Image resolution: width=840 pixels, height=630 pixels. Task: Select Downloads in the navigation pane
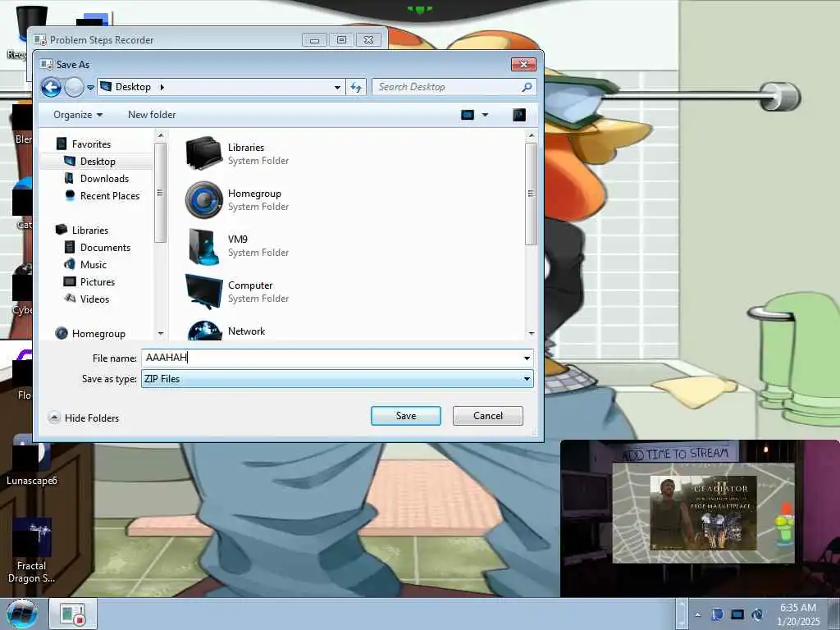104,178
